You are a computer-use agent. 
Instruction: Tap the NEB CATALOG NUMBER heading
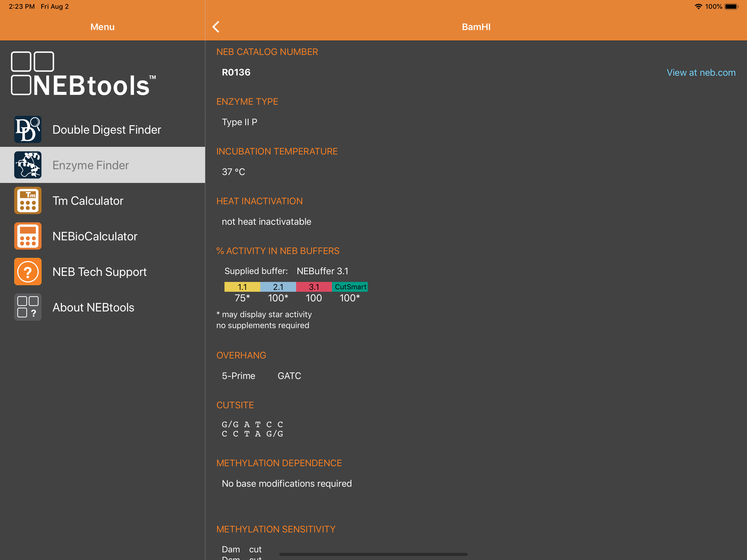click(267, 52)
